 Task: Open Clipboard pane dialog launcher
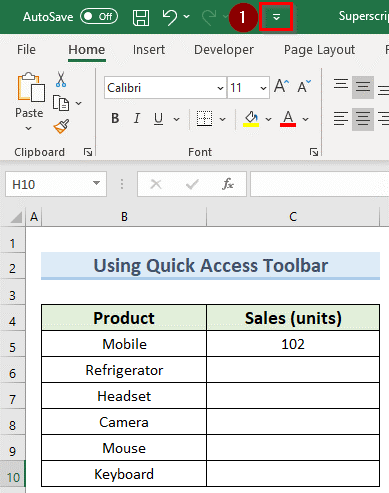coord(88,152)
